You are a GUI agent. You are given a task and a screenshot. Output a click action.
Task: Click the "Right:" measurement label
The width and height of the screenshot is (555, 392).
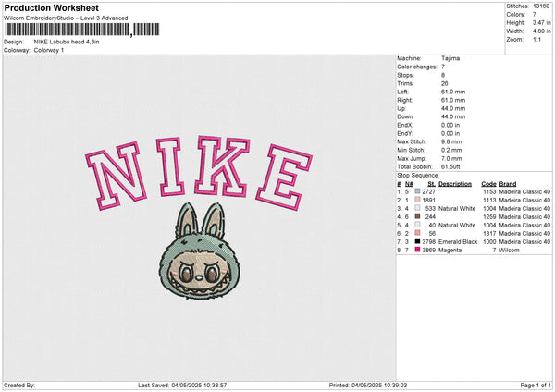(x=404, y=100)
